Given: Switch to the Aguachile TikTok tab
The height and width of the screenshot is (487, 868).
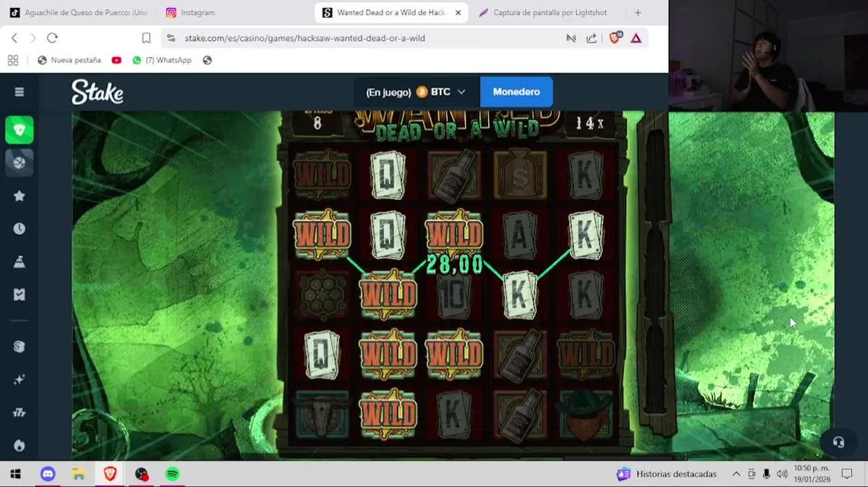Looking at the screenshot, I should (78, 12).
